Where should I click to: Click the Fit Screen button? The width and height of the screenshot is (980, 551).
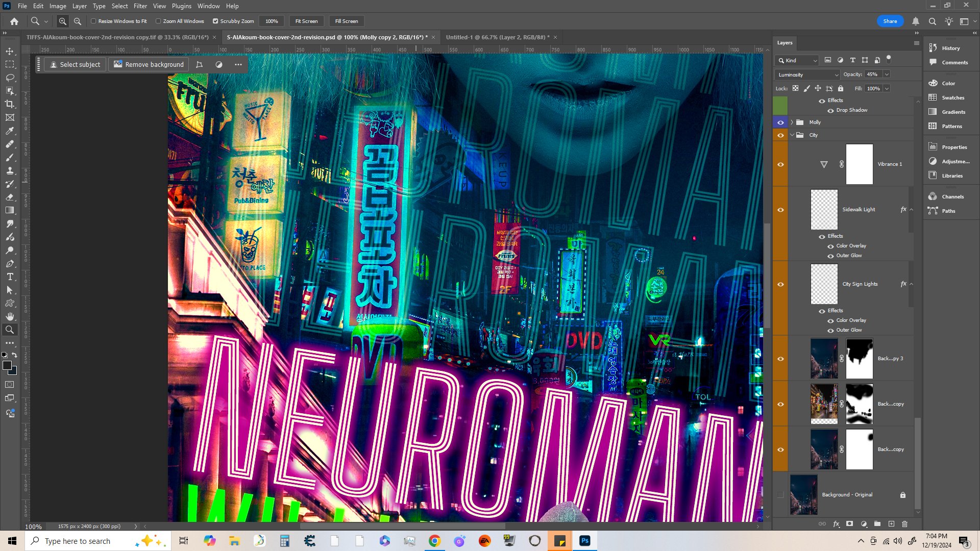[x=306, y=21]
